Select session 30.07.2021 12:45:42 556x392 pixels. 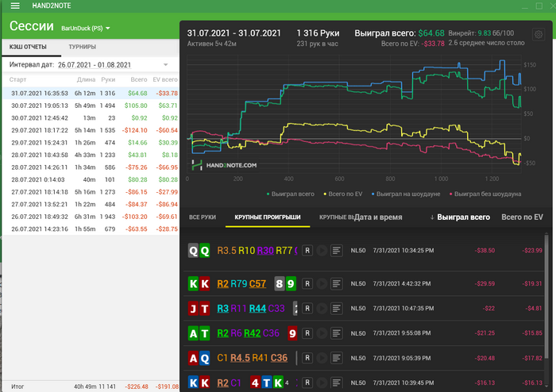(91, 118)
